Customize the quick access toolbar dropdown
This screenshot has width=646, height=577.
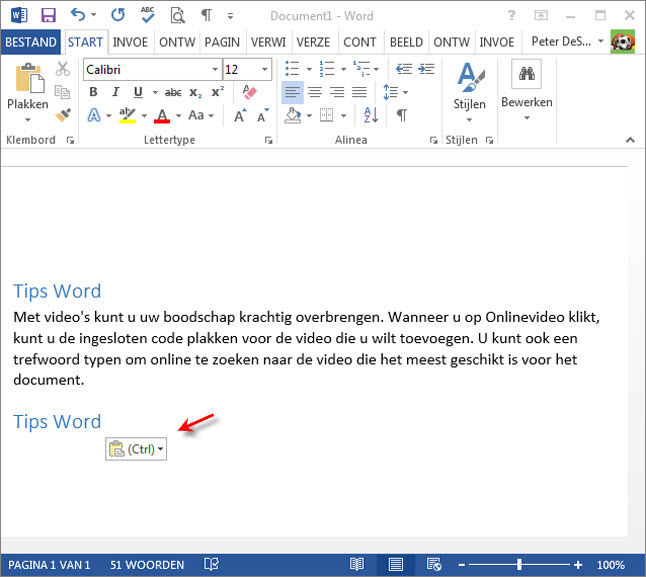point(230,16)
